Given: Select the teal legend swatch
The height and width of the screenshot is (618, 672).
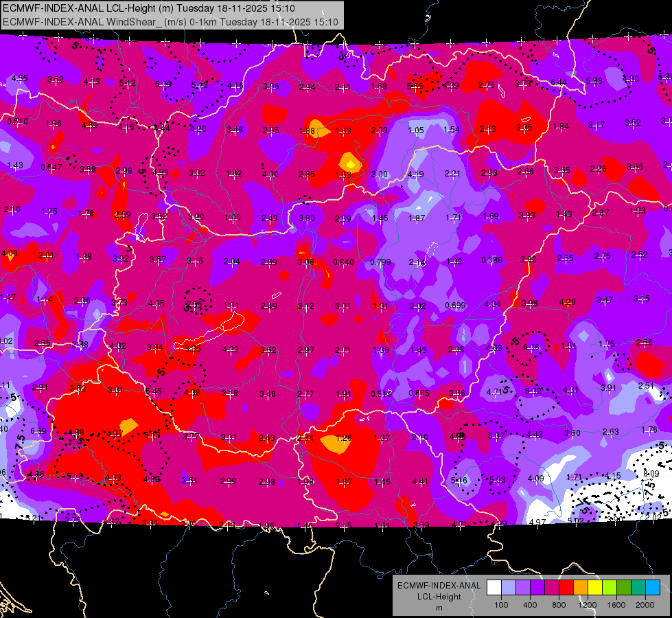Looking at the screenshot, I should [638, 588].
